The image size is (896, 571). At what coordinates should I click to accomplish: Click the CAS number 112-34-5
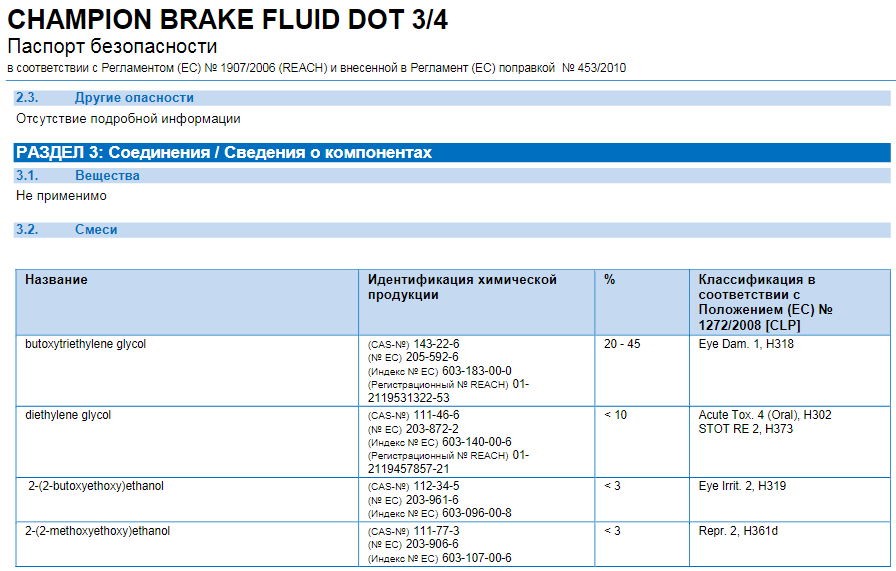click(x=437, y=486)
